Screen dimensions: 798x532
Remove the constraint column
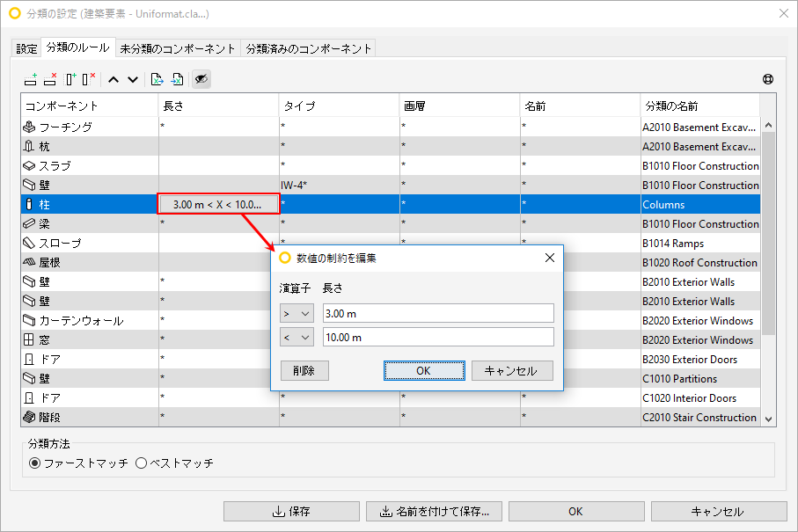pos(89,79)
